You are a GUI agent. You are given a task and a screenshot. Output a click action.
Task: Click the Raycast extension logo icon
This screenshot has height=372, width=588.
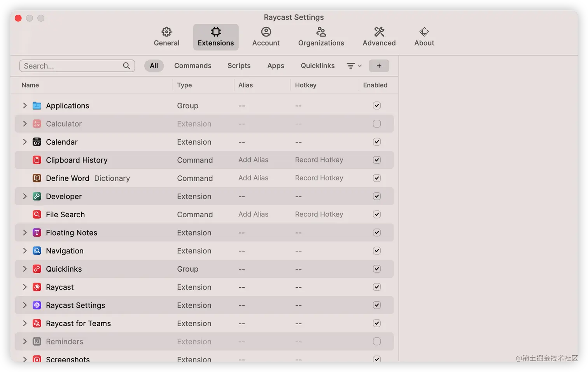point(37,287)
